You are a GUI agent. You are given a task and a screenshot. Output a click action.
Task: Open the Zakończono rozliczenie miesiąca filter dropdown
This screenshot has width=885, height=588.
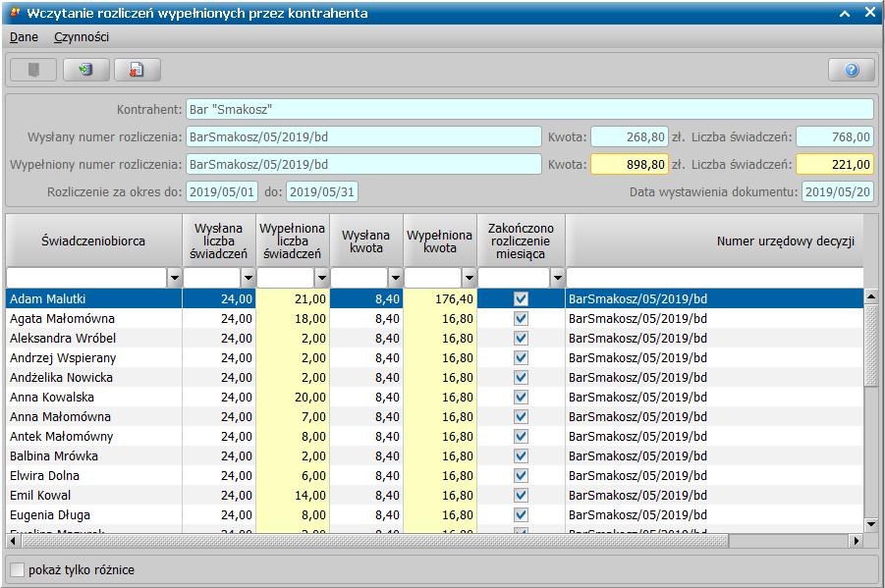(x=558, y=278)
